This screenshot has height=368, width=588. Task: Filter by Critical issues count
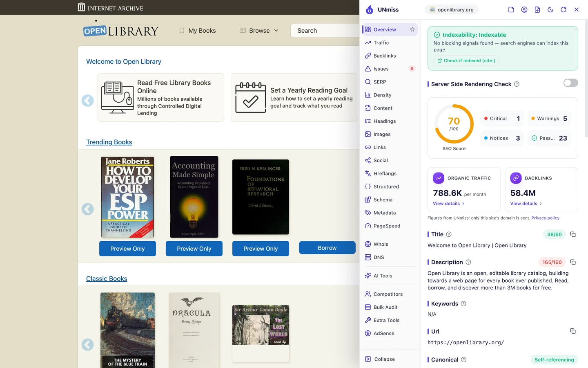coord(502,119)
